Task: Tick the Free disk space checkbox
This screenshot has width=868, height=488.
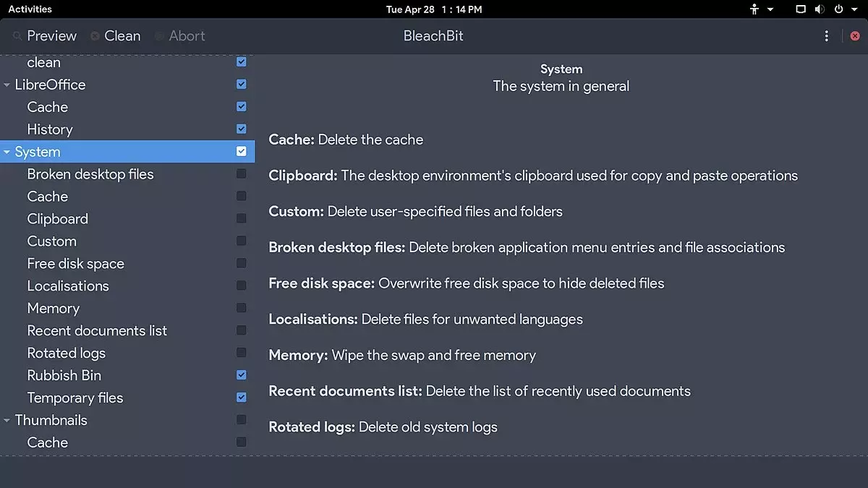Action: (242, 263)
